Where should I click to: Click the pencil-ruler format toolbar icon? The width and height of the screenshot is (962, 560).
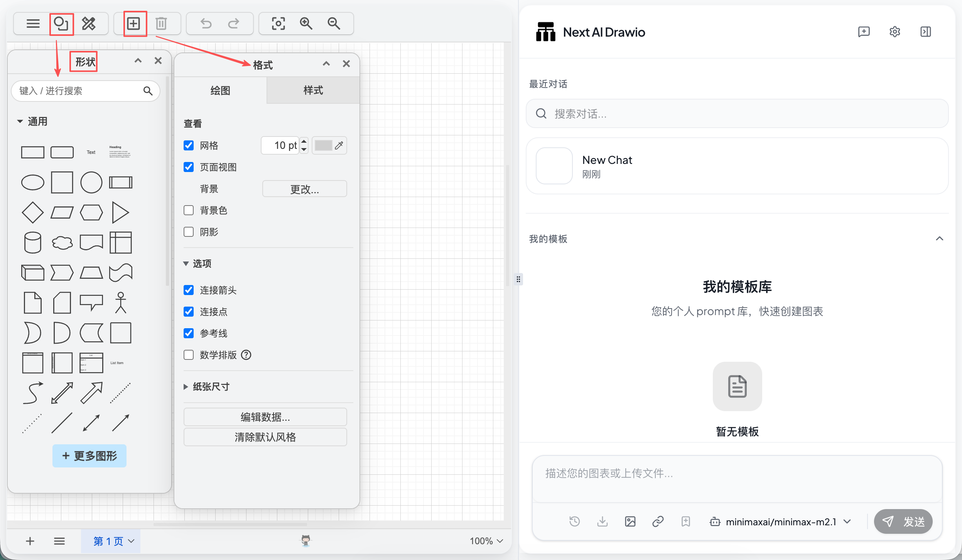89,24
